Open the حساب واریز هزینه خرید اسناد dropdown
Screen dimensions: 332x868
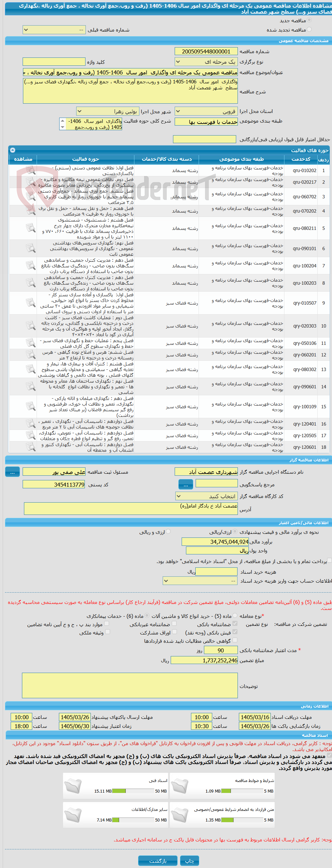click(x=200, y=581)
